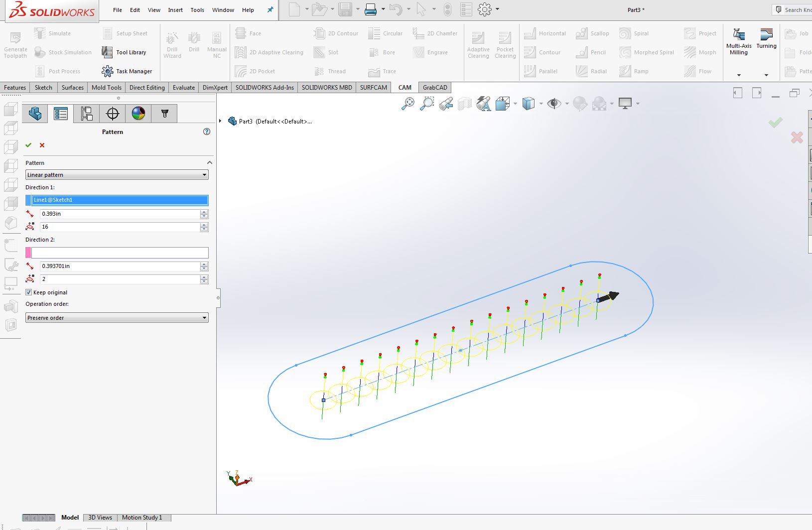Screen dimensions: 812x530
Task: Open Pattern help question mark
Action: click(207, 132)
